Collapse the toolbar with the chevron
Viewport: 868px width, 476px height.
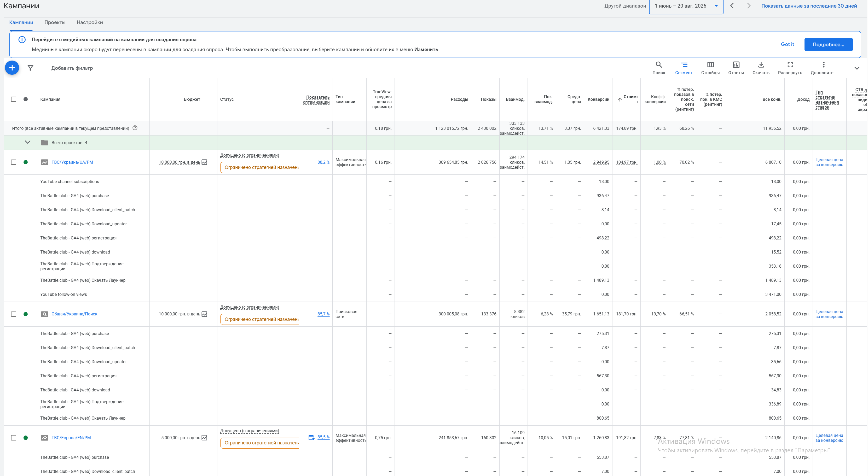[x=857, y=68]
